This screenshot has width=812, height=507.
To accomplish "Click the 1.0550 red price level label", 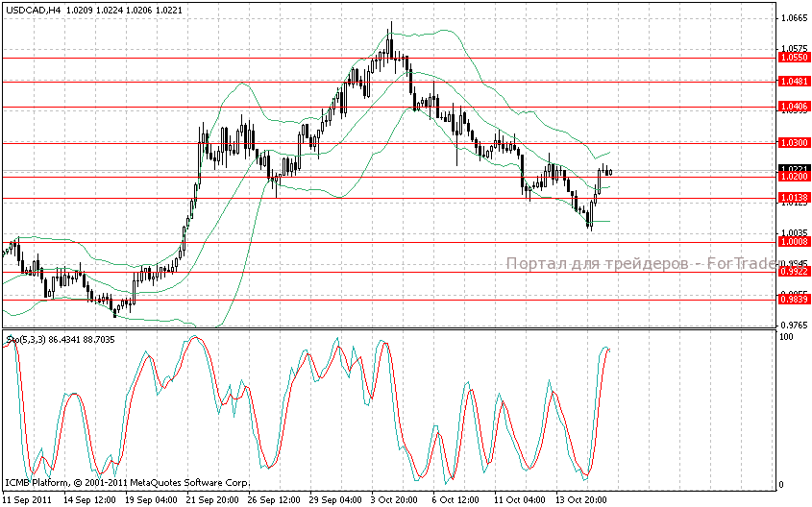I will coord(794,58).
